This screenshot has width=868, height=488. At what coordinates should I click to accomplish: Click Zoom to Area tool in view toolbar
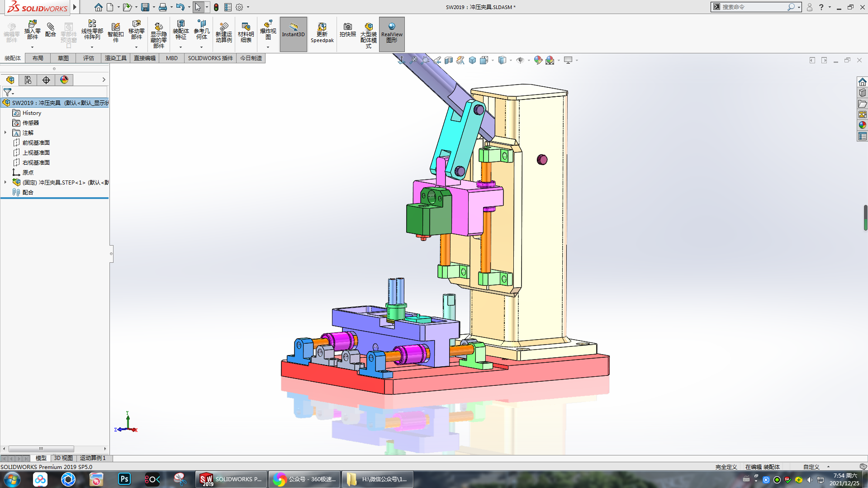click(425, 60)
